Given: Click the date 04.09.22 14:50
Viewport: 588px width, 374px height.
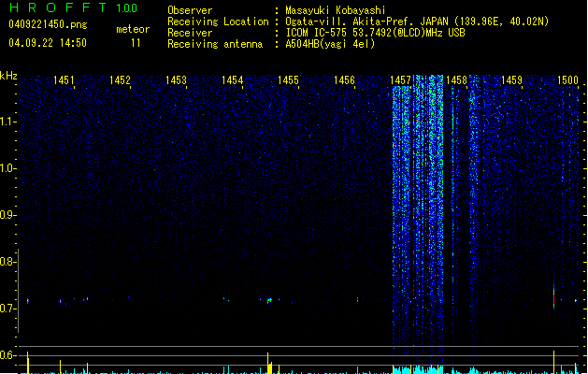Looking at the screenshot, I should click(x=48, y=43).
